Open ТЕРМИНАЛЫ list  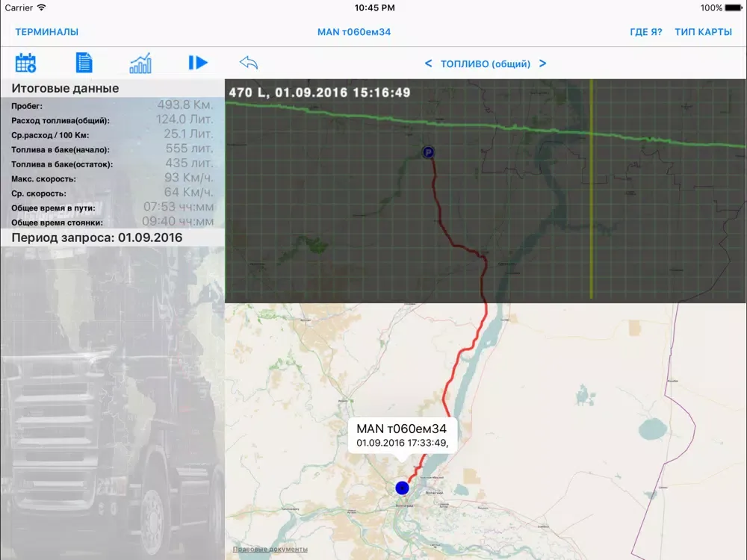pyautogui.click(x=47, y=32)
